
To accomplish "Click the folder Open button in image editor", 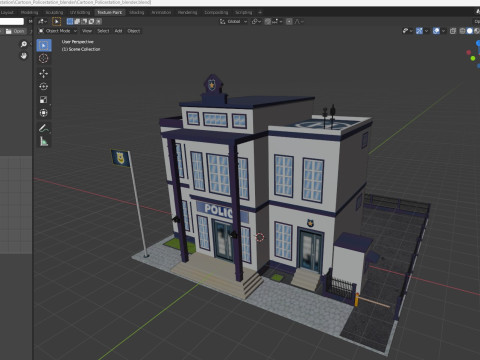I will tap(15, 31).
